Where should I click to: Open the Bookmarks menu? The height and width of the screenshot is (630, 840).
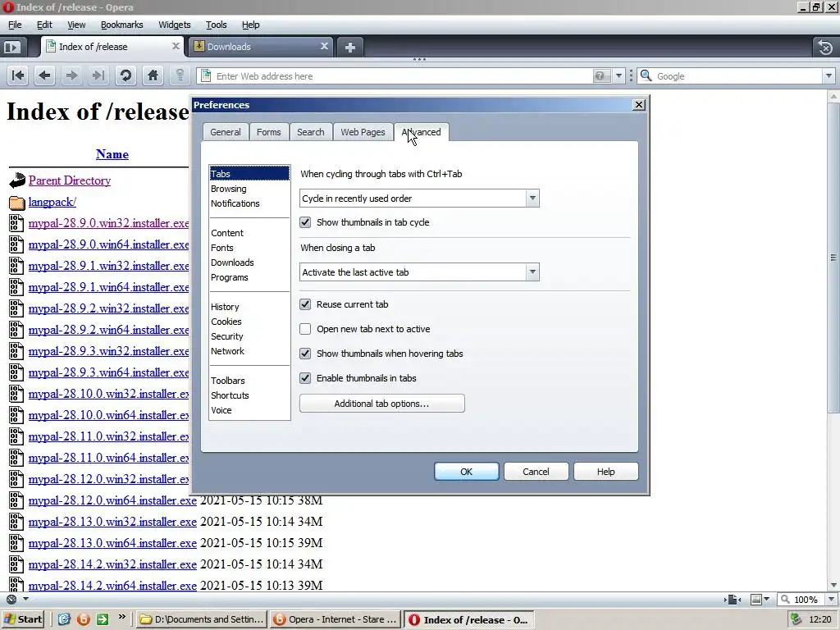click(x=121, y=25)
